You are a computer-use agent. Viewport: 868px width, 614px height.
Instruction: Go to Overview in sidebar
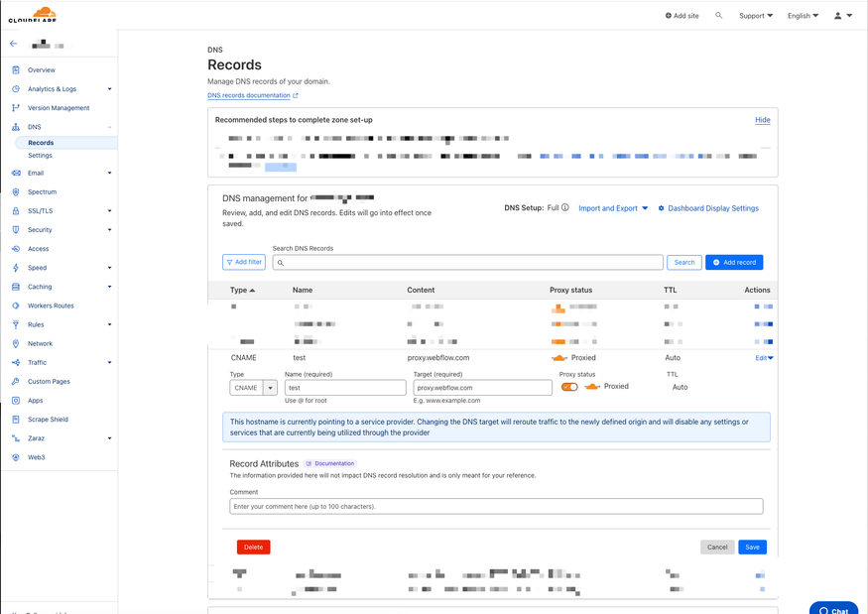click(42, 70)
